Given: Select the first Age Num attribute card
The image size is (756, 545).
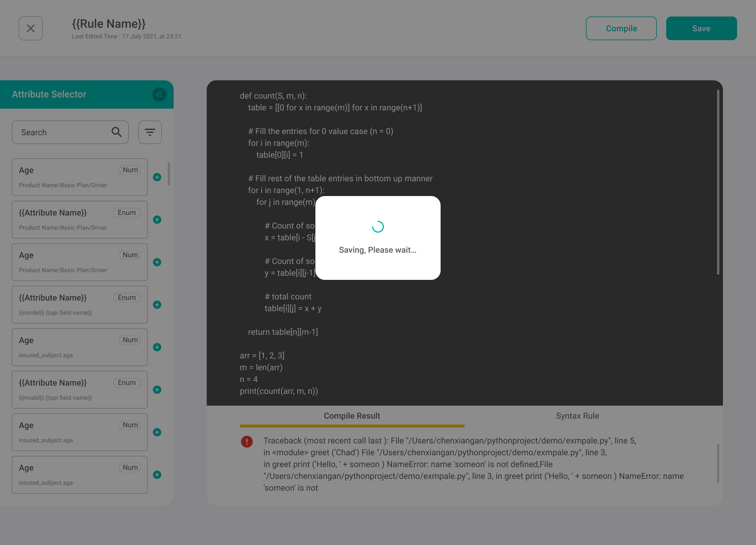Looking at the screenshot, I should [x=79, y=177].
